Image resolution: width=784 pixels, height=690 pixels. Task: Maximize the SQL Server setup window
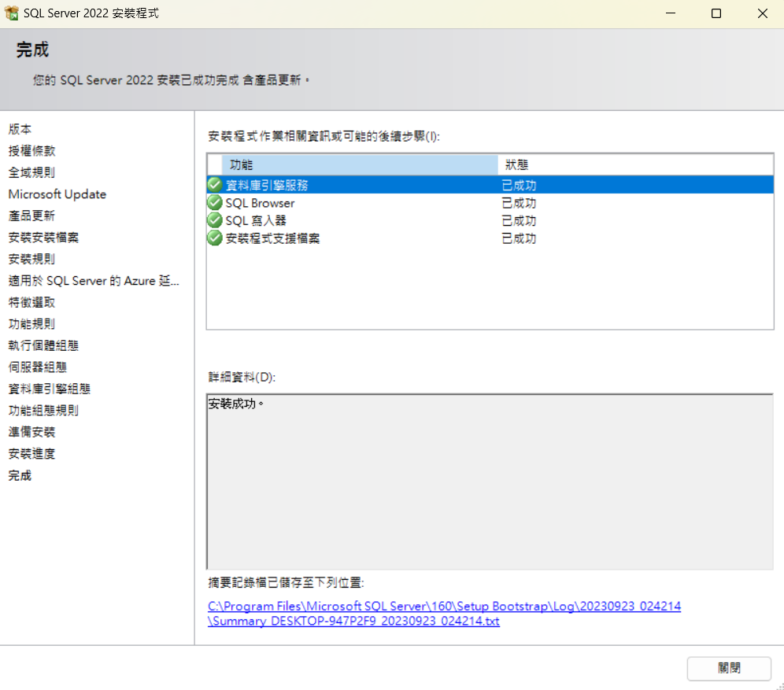point(716,13)
